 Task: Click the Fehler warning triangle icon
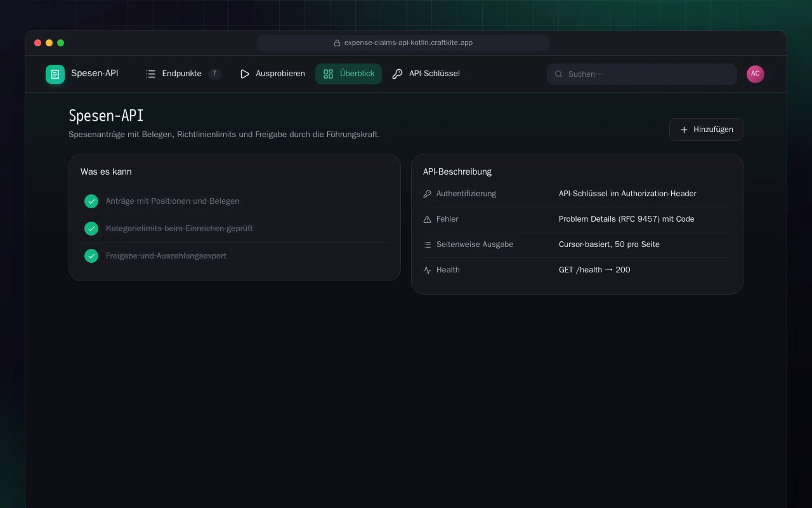(x=427, y=219)
